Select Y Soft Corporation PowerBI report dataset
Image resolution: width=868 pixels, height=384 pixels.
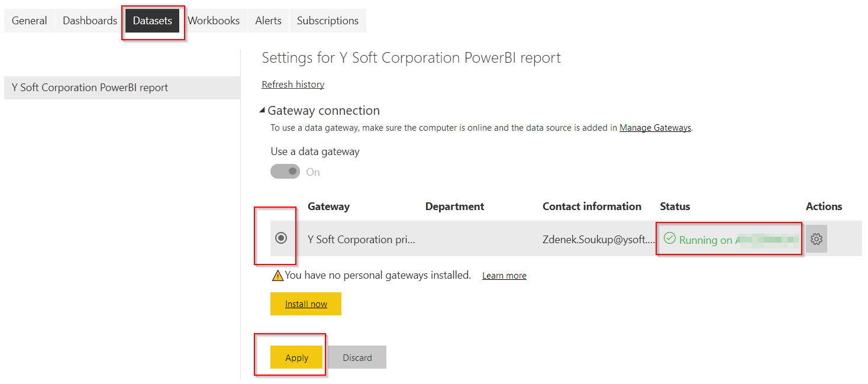(x=122, y=88)
